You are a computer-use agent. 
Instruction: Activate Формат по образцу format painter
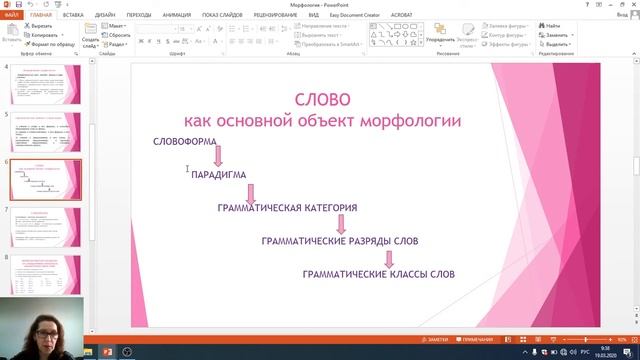[x=50, y=44]
